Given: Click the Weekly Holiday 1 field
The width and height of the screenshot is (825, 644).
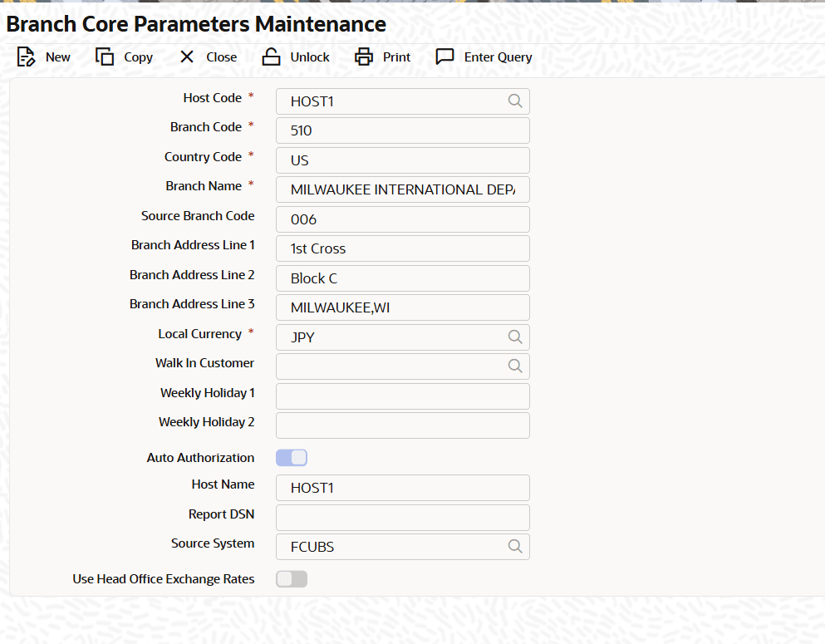Looking at the screenshot, I should pyautogui.click(x=402, y=396).
